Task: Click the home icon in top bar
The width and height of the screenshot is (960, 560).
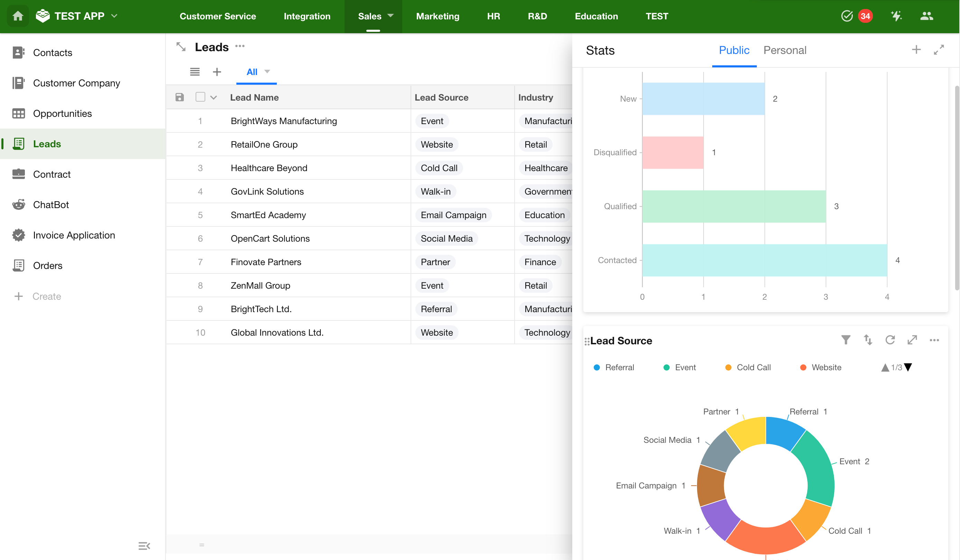Action: click(x=18, y=16)
